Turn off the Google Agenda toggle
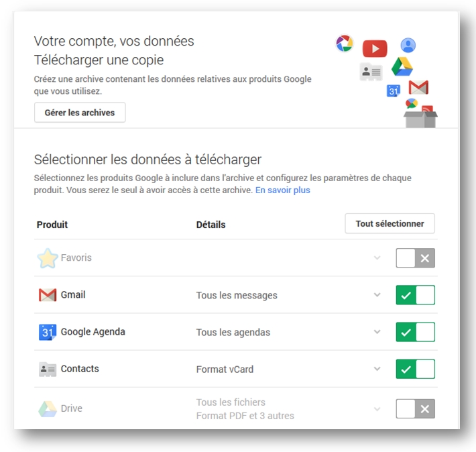Viewport: 476px width, 452px height. pos(415,332)
